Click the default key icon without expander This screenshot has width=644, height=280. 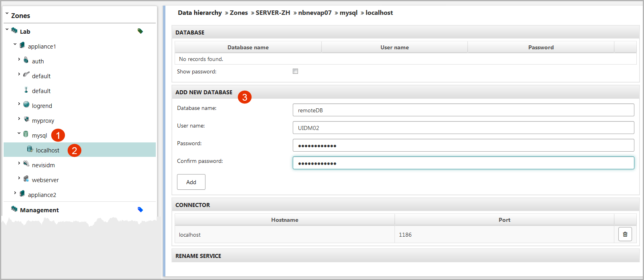point(26,90)
